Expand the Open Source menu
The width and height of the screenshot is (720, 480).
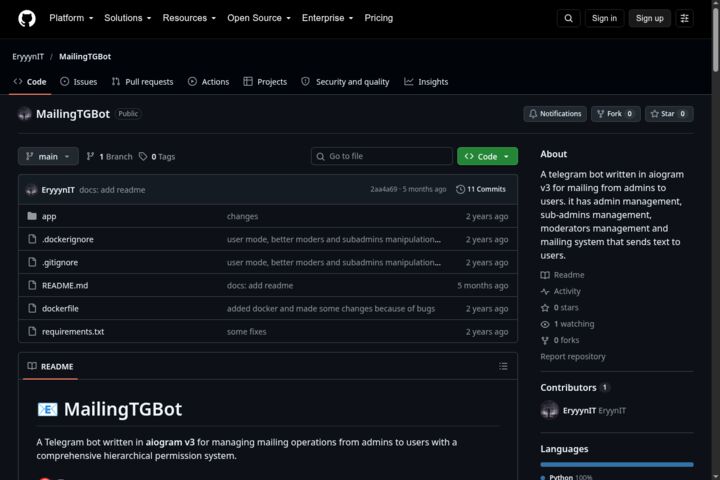coord(259,18)
